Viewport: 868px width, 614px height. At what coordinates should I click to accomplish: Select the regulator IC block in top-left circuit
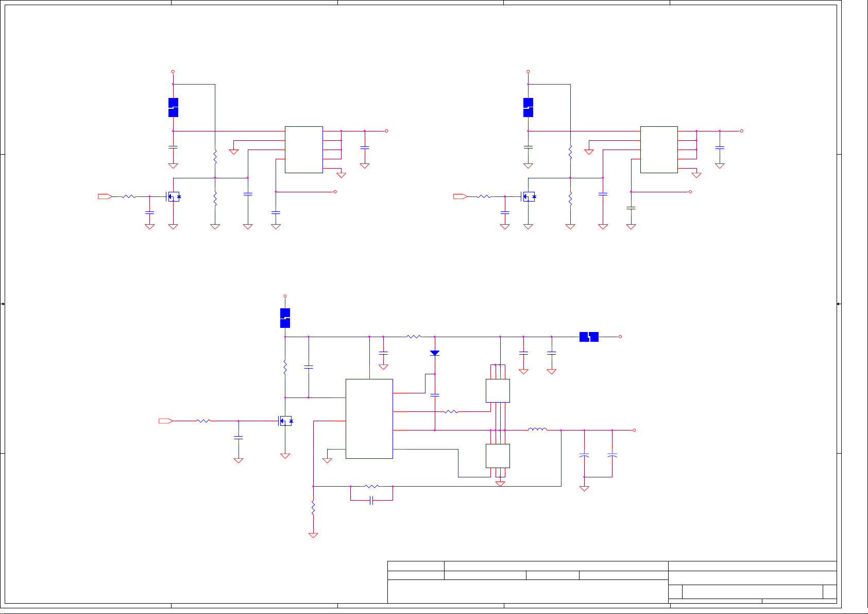tap(304, 150)
